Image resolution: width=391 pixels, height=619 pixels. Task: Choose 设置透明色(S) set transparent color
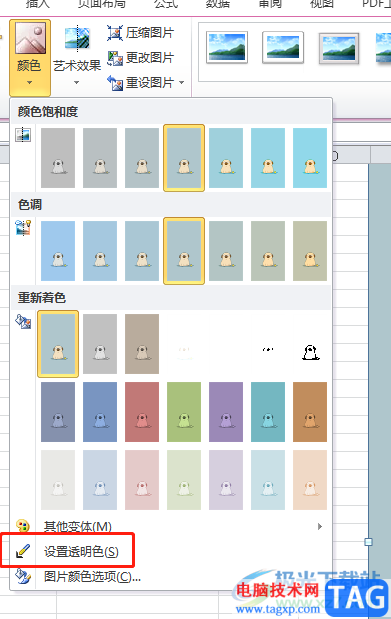171,551
